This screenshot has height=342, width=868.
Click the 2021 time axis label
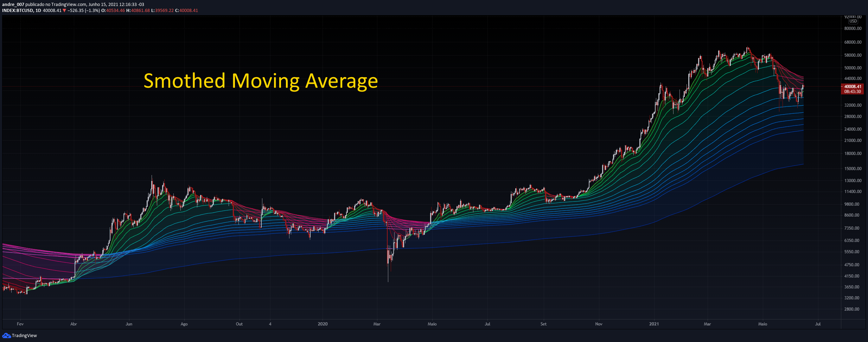point(654,324)
